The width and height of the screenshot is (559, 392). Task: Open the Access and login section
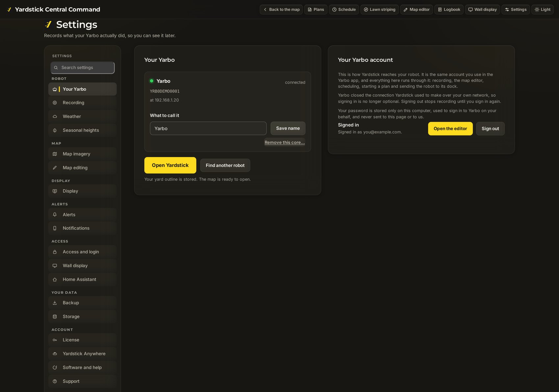coord(83,252)
